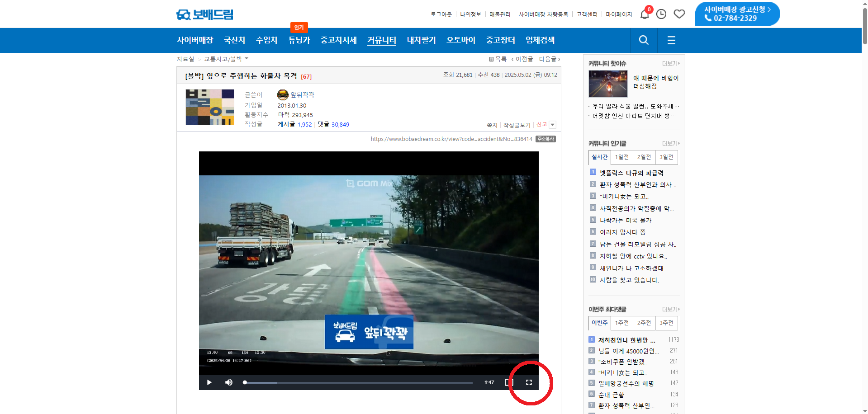The height and width of the screenshot is (414, 868).
Task: Click the author's profile avatar icon
Action: (283, 95)
